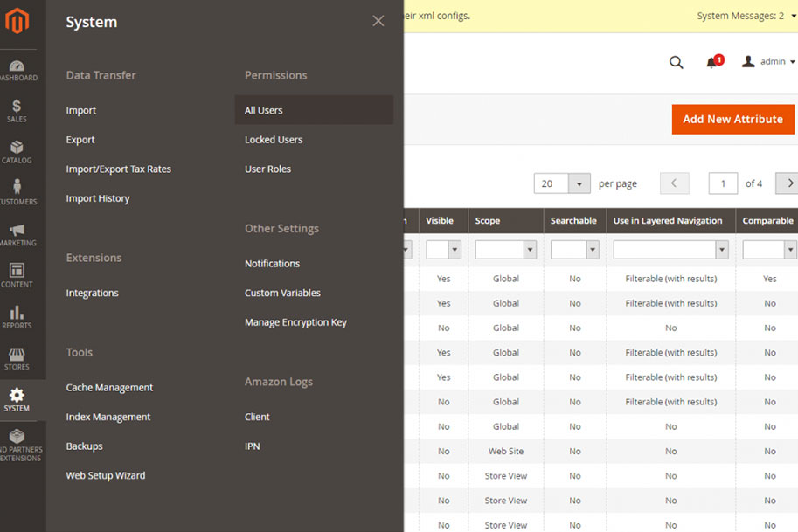The height and width of the screenshot is (532, 798).
Task: Open Web Setup Wizard
Action: click(106, 475)
